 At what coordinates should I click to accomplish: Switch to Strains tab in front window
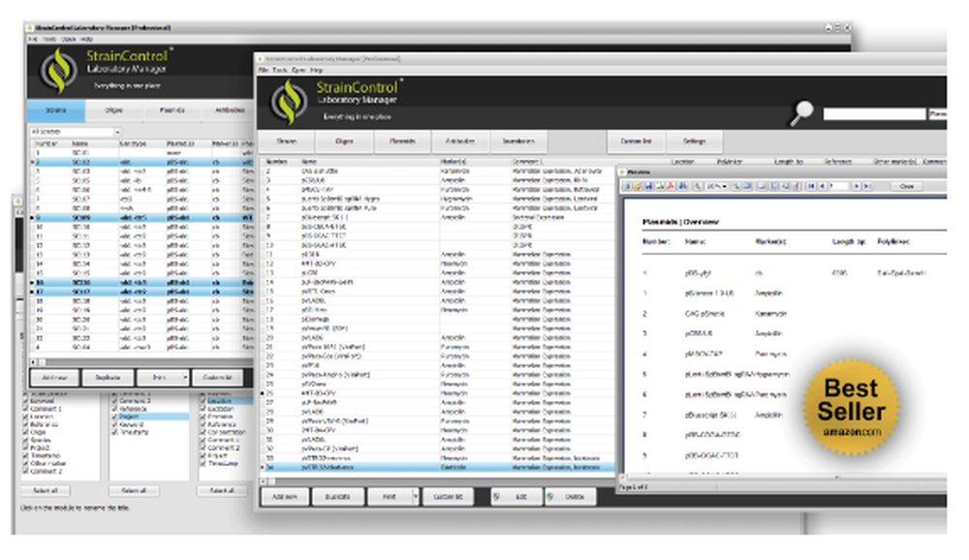tap(286, 141)
